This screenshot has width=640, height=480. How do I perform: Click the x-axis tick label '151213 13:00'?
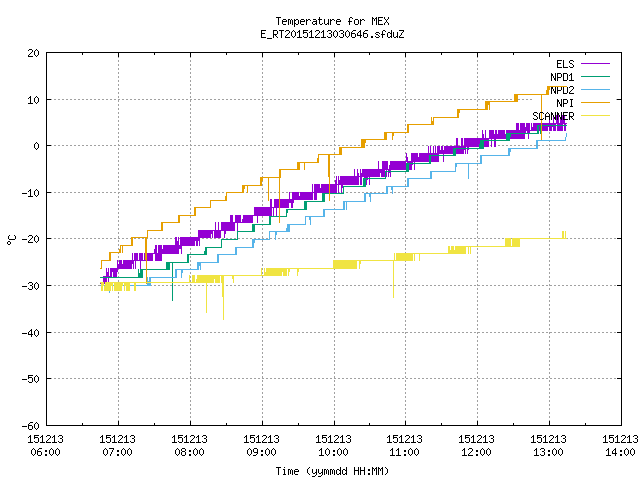coord(548,446)
